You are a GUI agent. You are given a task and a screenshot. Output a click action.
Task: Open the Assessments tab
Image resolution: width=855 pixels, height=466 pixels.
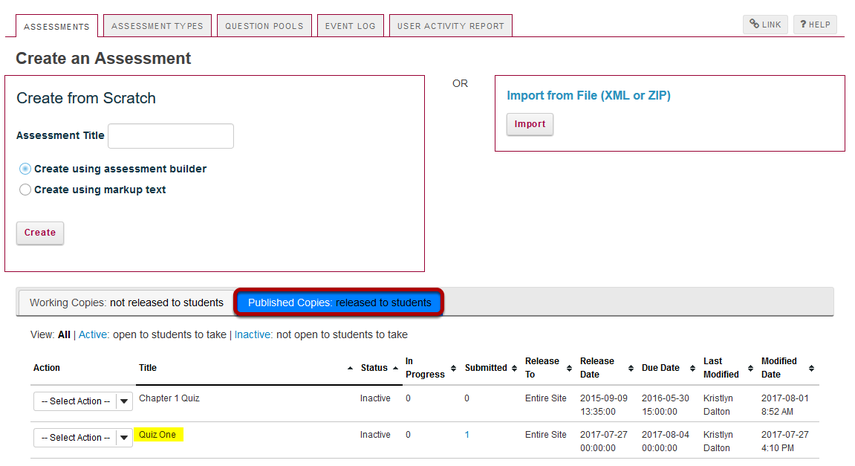tap(57, 26)
